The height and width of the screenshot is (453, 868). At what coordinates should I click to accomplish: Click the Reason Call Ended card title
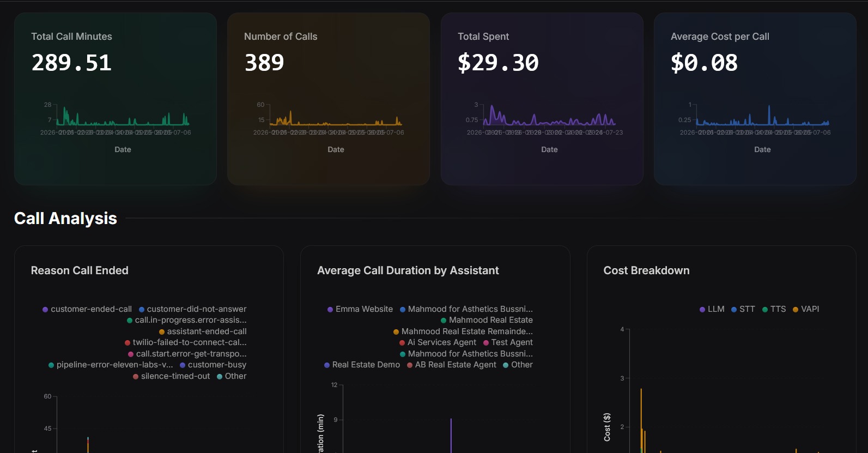80,270
